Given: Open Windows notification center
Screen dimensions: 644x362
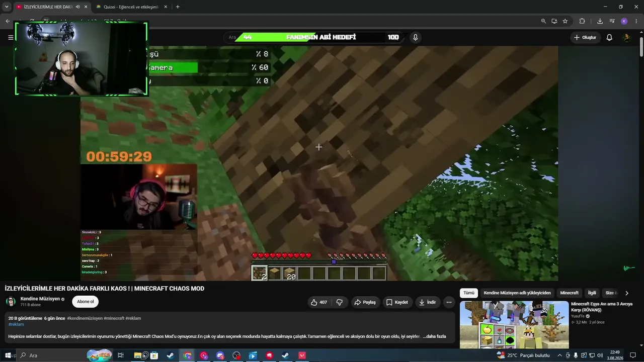Looking at the screenshot, I should (633, 355).
